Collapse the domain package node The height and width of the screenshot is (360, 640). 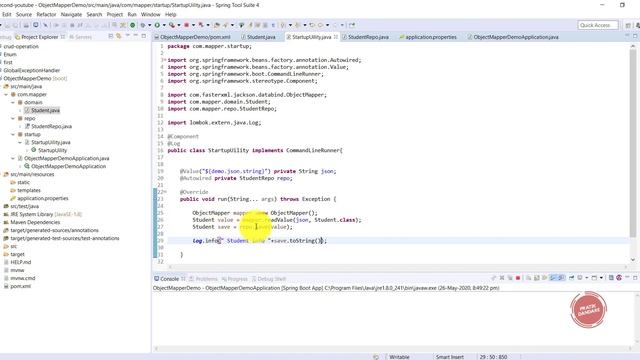(x=13, y=102)
